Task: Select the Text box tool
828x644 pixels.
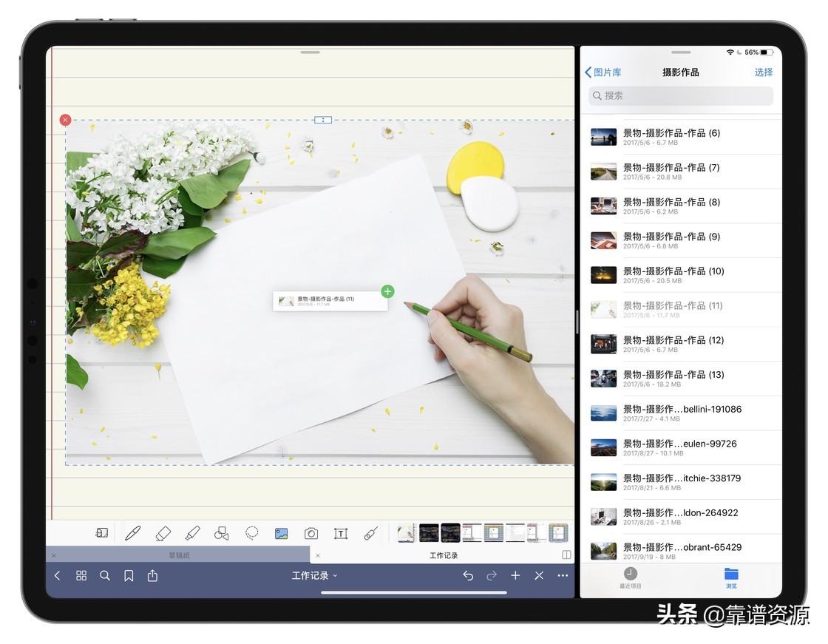Action: 341,533
